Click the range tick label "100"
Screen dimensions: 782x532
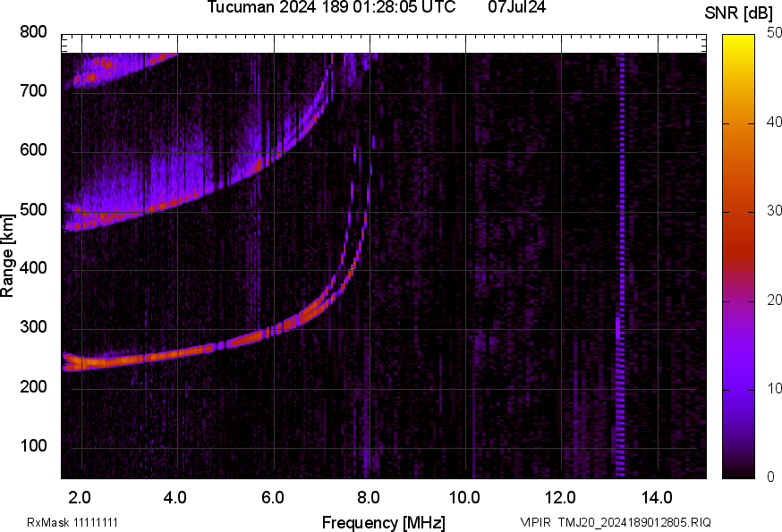[x=33, y=445]
